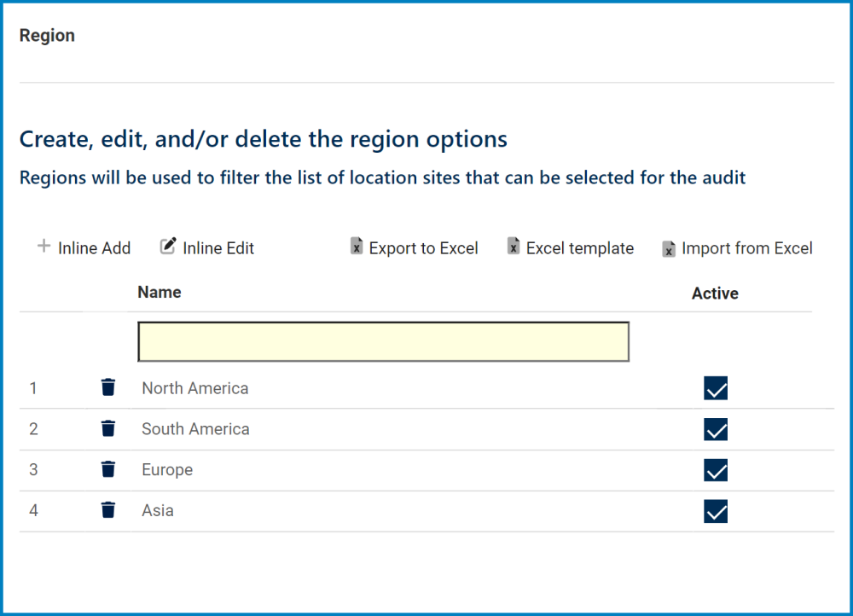The image size is (853, 616).
Task: Sort by the Name column header
Action: point(160,293)
